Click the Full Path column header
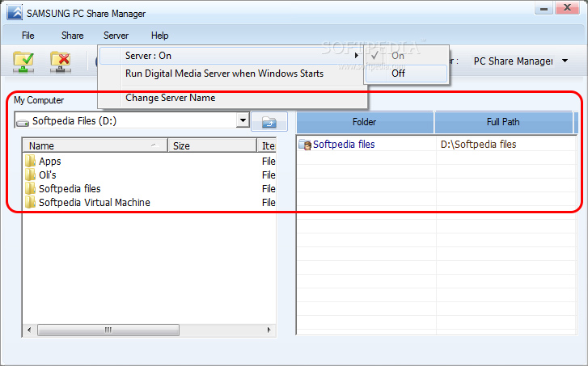Screen dimensions: 588x366 (503, 122)
